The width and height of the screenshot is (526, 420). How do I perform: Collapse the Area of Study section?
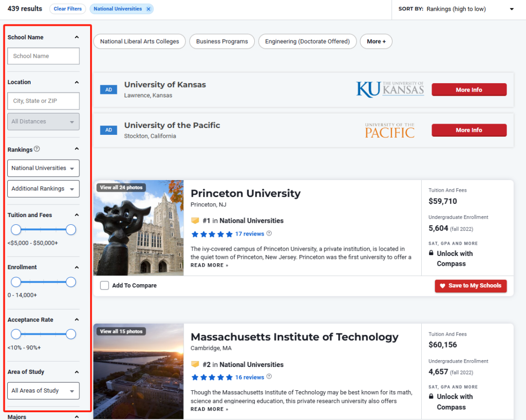pos(77,372)
